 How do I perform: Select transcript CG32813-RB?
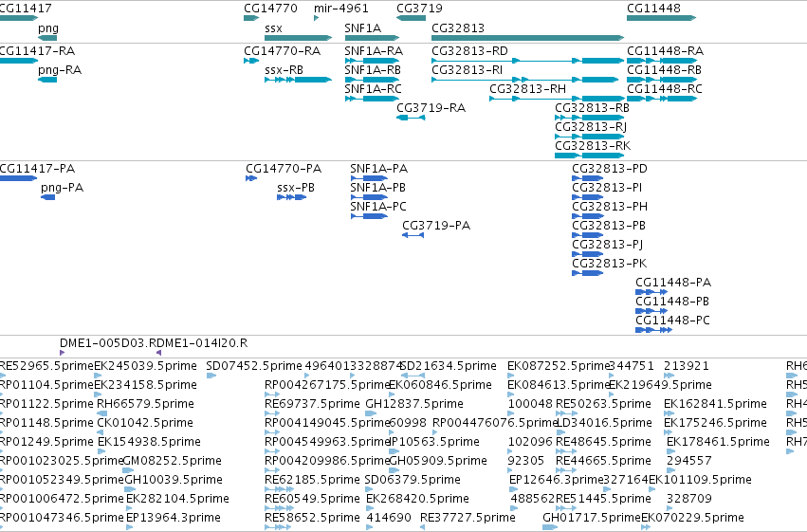589,118
